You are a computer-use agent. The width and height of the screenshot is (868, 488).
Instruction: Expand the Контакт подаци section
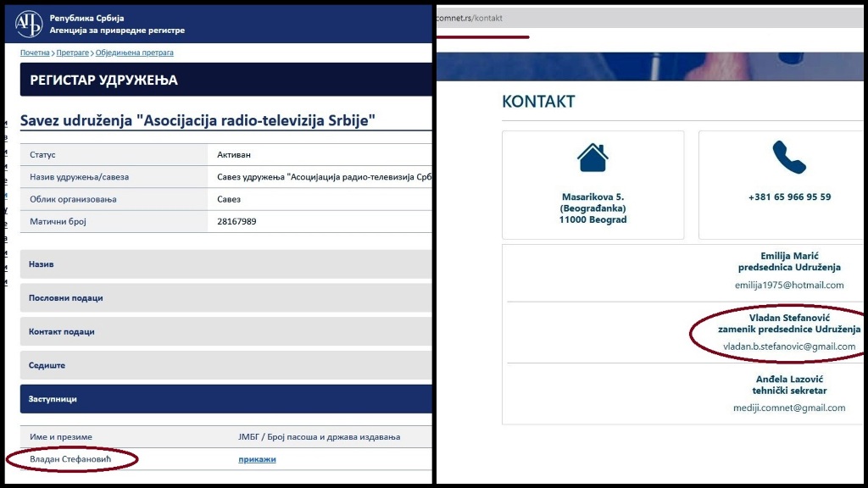pyautogui.click(x=225, y=331)
